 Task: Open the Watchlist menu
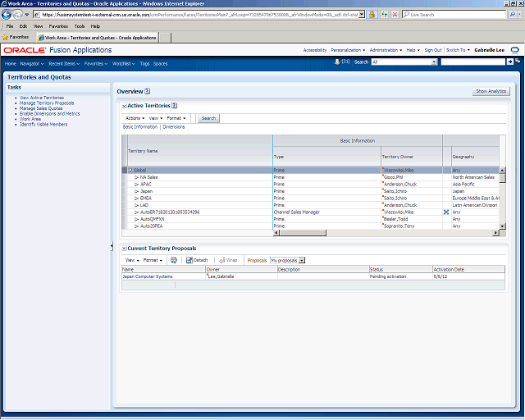pos(123,64)
